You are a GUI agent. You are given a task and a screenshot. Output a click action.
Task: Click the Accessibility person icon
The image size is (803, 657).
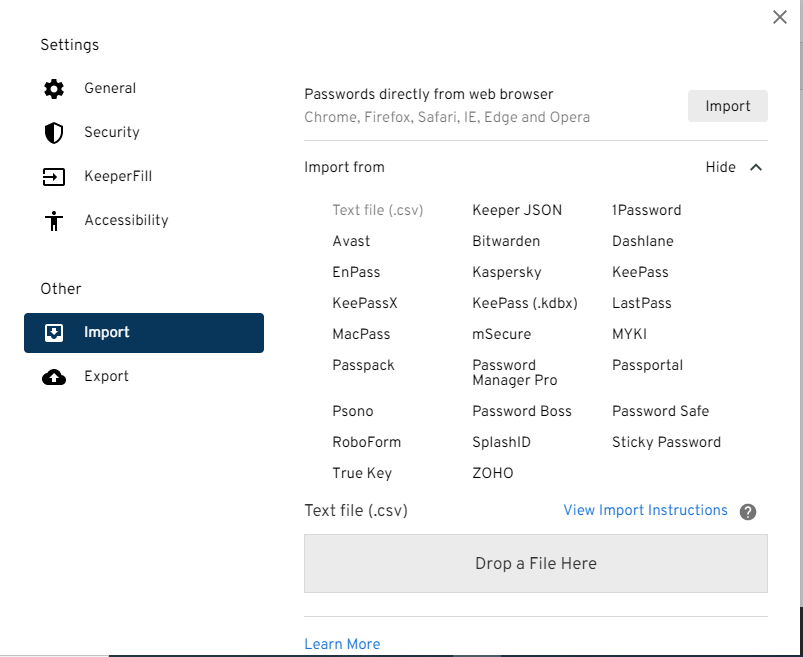point(54,220)
